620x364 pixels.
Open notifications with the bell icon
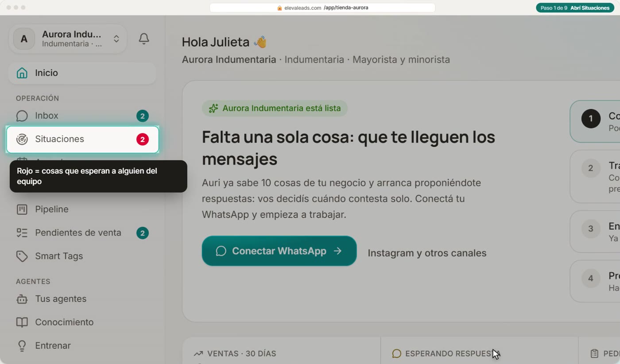pyautogui.click(x=144, y=39)
